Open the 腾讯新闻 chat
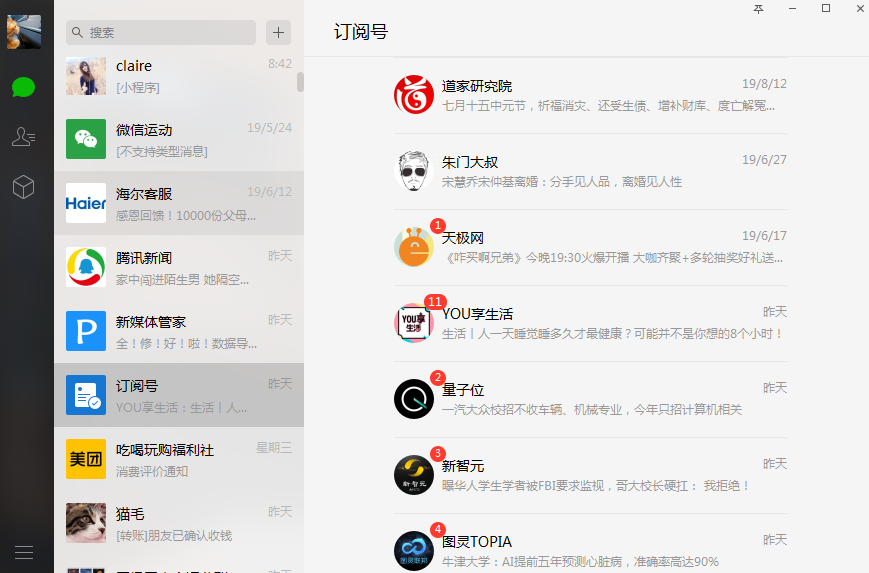 click(179, 268)
